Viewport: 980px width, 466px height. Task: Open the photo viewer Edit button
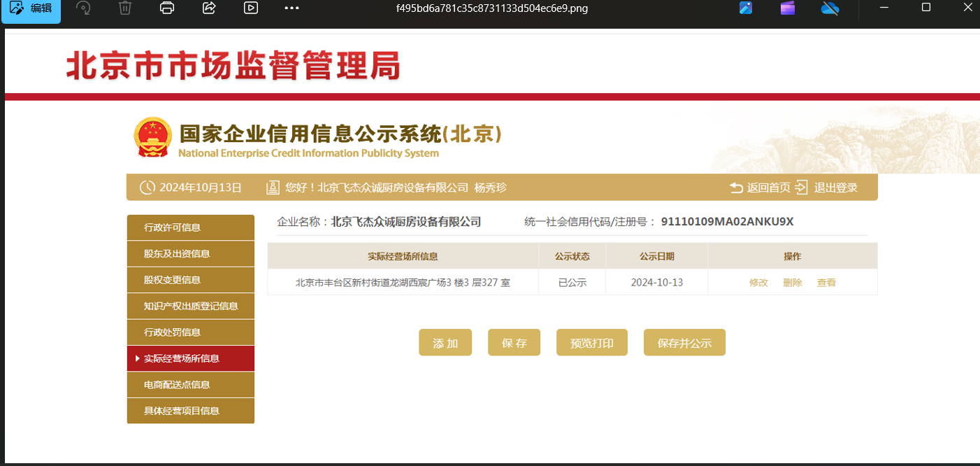click(31, 10)
